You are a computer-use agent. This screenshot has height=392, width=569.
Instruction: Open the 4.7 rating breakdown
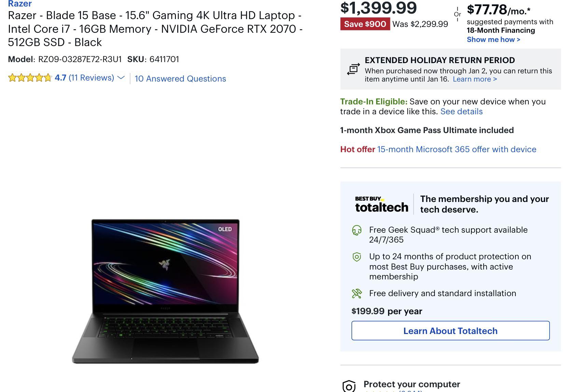[x=60, y=78]
